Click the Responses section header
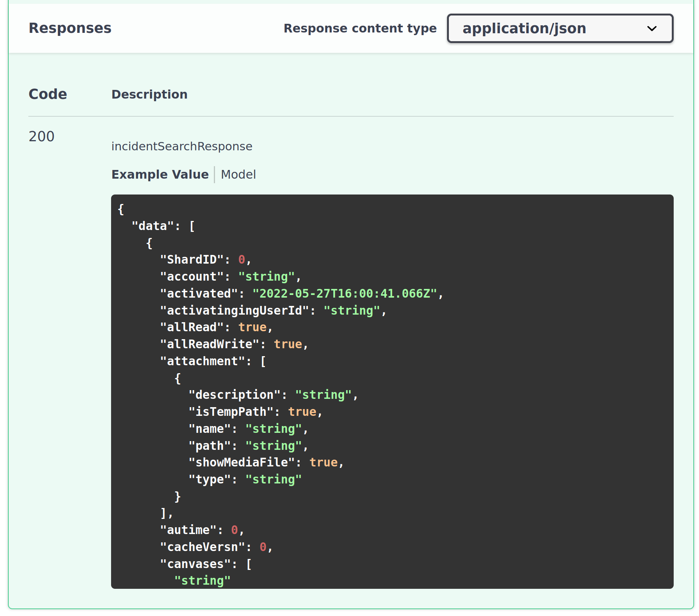This screenshot has width=699, height=616. 70,28
